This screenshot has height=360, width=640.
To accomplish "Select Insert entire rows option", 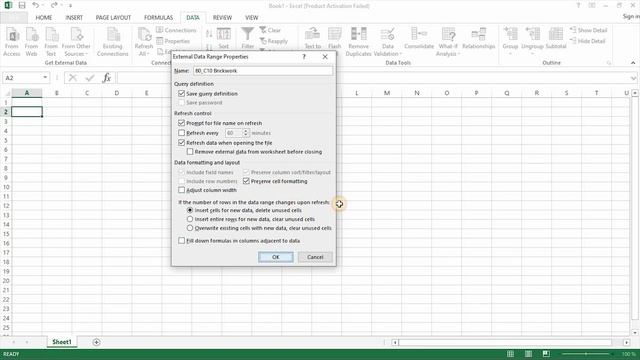I will point(190,219).
